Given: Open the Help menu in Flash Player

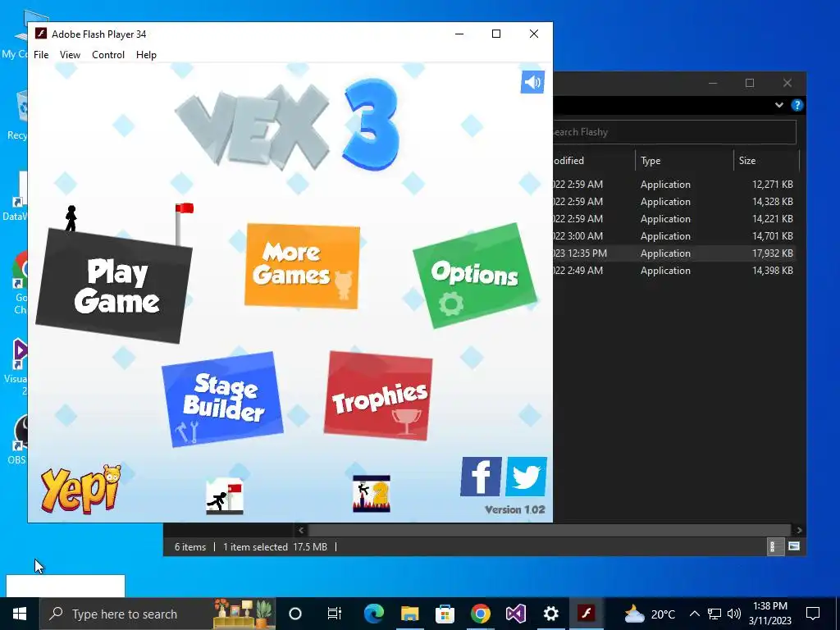Looking at the screenshot, I should click(x=146, y=55).
